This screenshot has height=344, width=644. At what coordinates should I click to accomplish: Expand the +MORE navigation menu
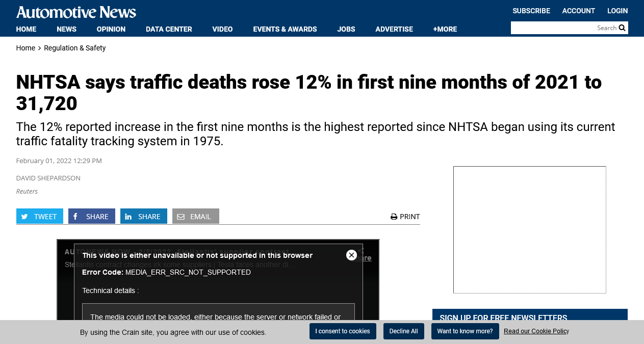[445, 29]
